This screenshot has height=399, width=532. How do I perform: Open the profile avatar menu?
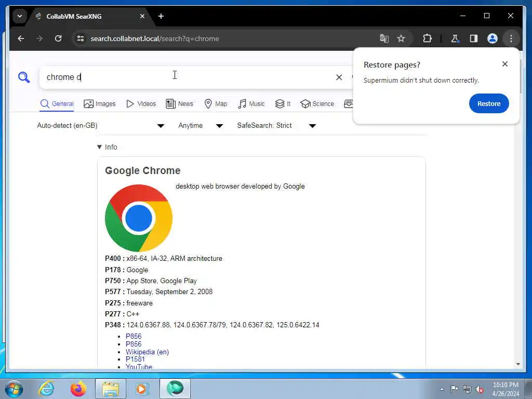pos(493,38)
